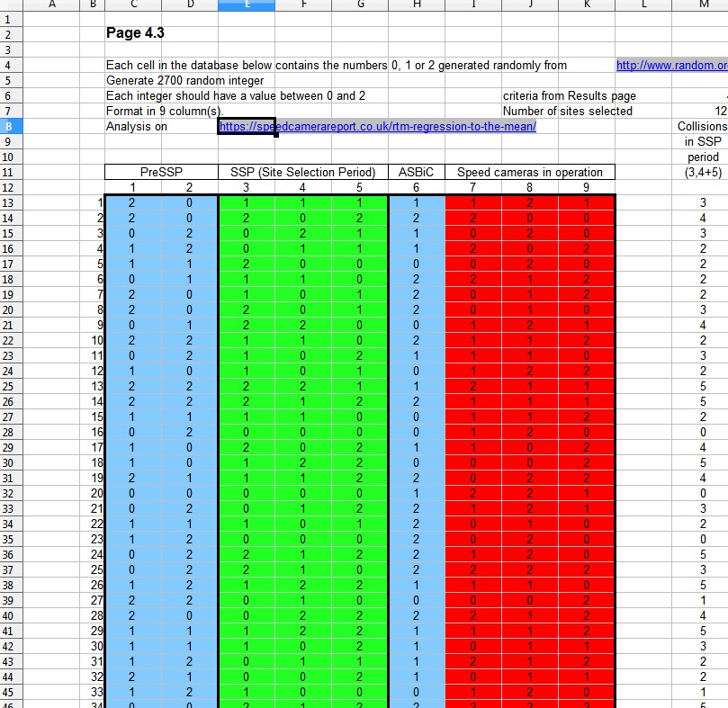Click the 'PreSSP' heading cell

coord(161,172)
